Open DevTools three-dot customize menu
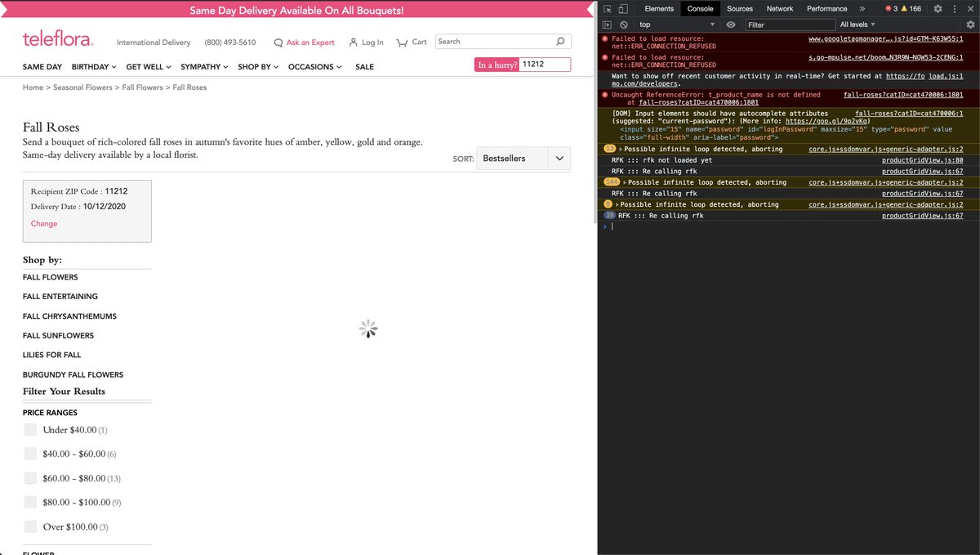Viewport: 980px width, 555px height. [x=954, y=9]
